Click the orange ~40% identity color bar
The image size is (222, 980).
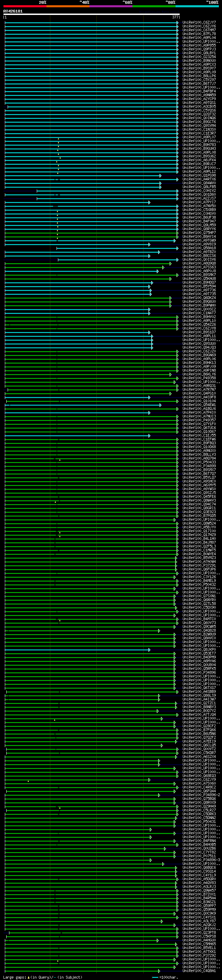68,6
